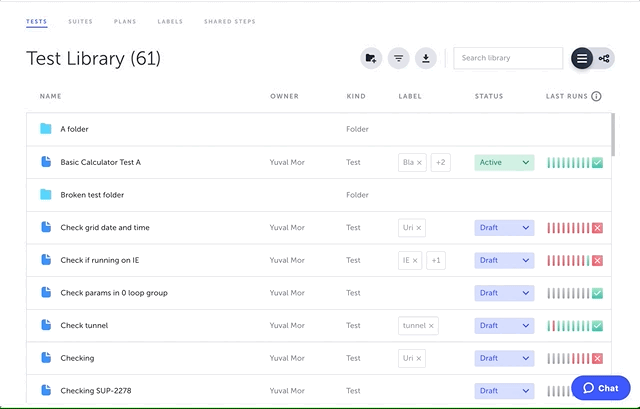This screenshot has width=640, height=409.
Task: Remove Uri label from Check grid date and time
Action: click(418, 228)
